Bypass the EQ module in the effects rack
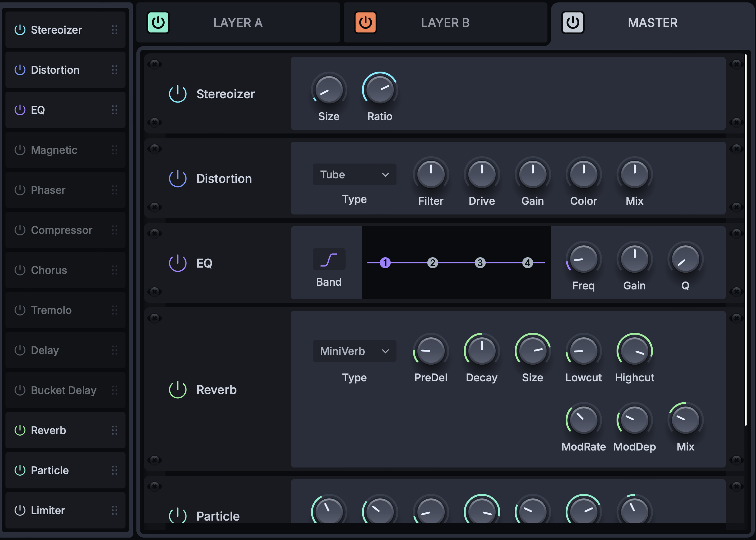Viewport: 756px width, 540px height. pyautogui.click(x=178, y=263)
